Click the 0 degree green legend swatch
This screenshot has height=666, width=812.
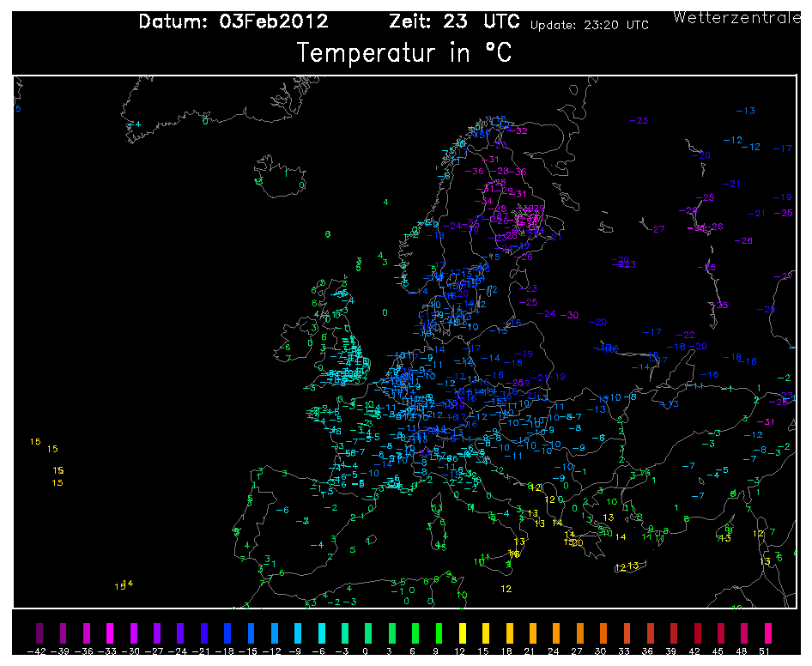point(368,633)
